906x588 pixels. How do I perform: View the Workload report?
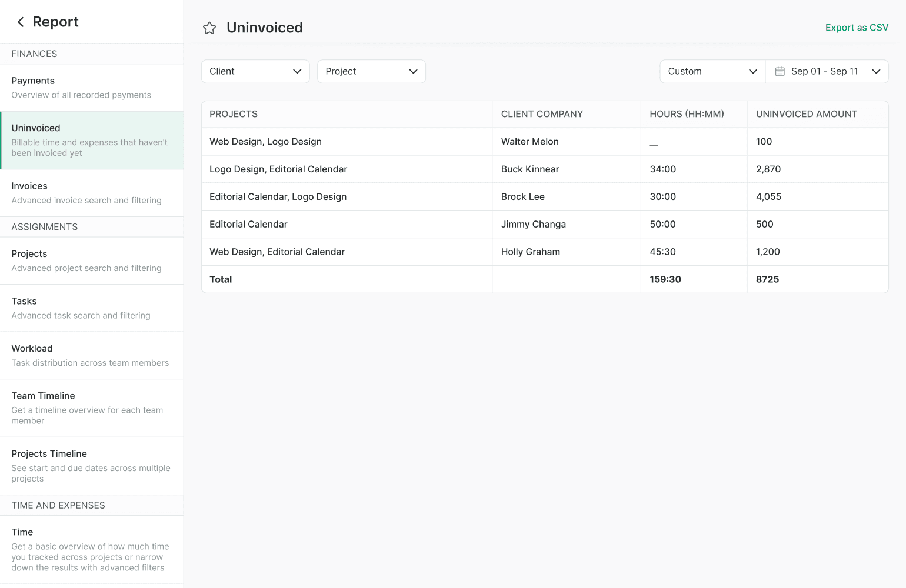click(92, 355)
